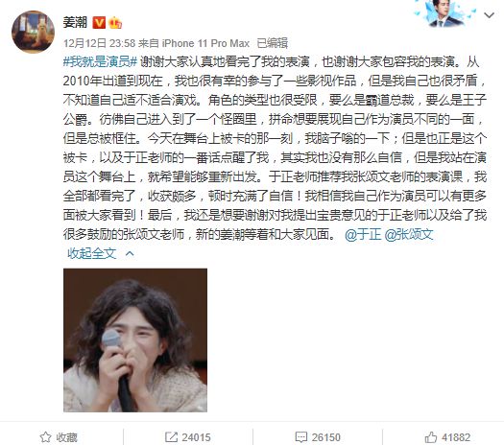Click the crown membership badge icon
Screen dimensions: 504x445
[x=115, y=23]
